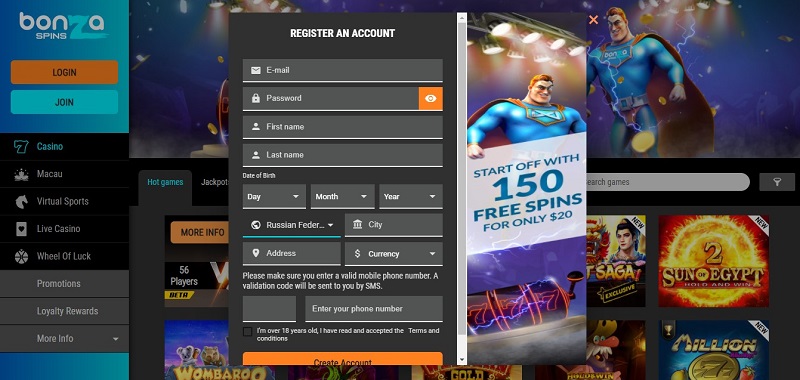Click the Virtual Sports horse icon
This screenshot has height=380, width=800.
[x=21, y=201]
